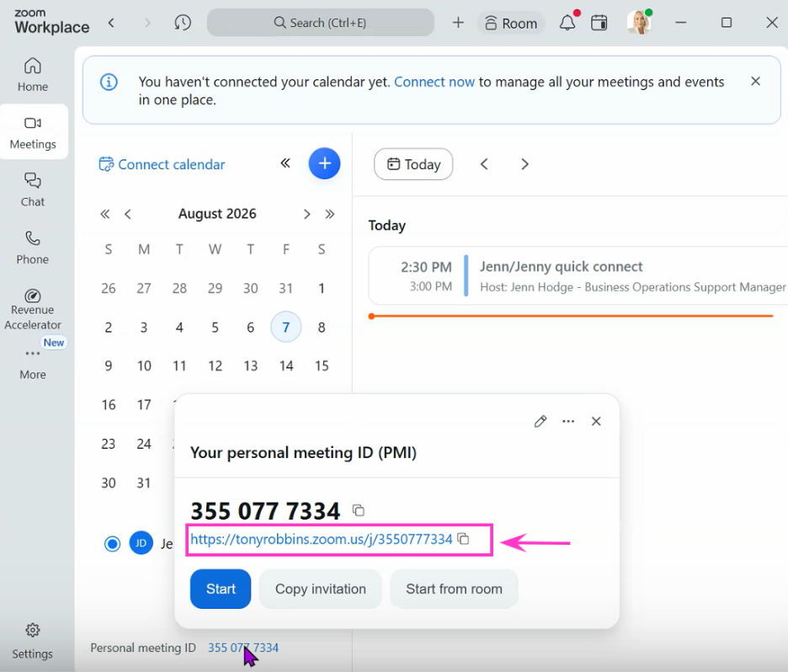This screenshot has height=672, width=788.
Task: Click the plus icon next to search
Action: coord(458,23)
